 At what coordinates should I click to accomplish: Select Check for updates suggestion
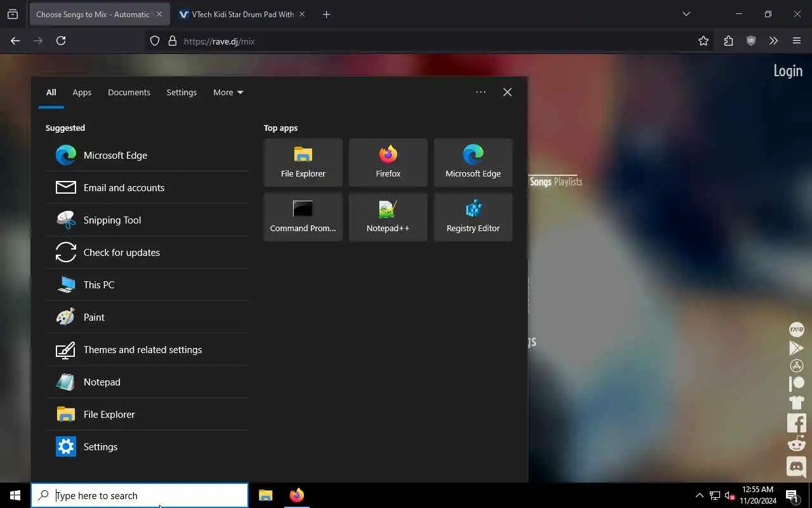147,252
